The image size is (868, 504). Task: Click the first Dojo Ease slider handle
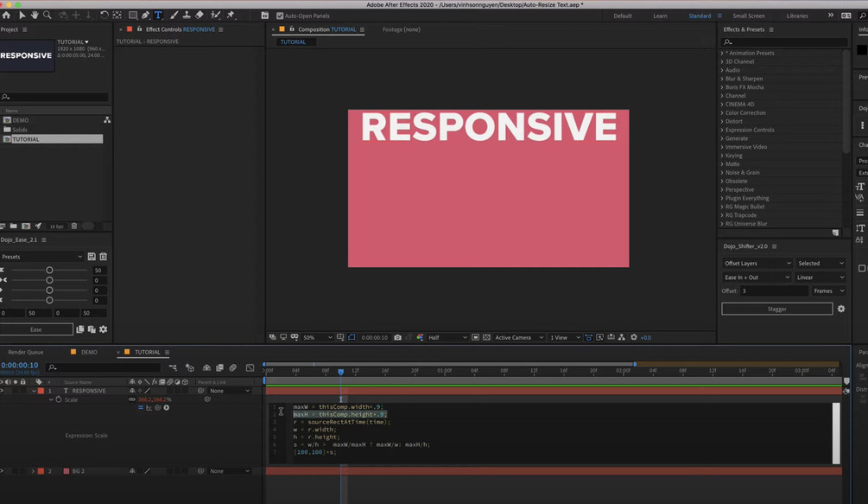(49, 271)
